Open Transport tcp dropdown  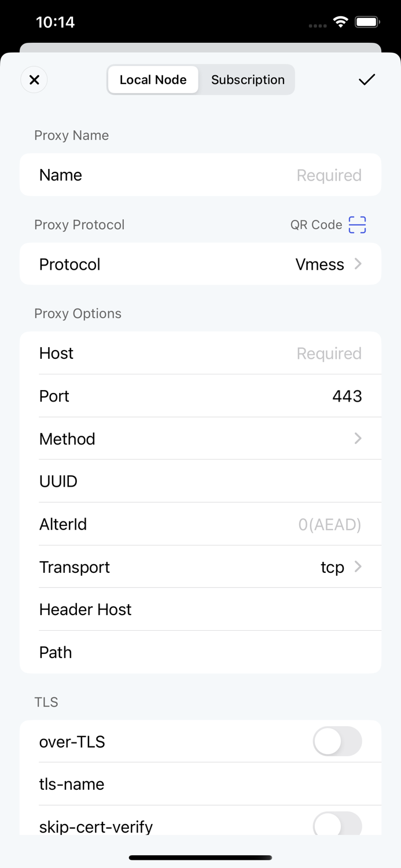point(341,567)
